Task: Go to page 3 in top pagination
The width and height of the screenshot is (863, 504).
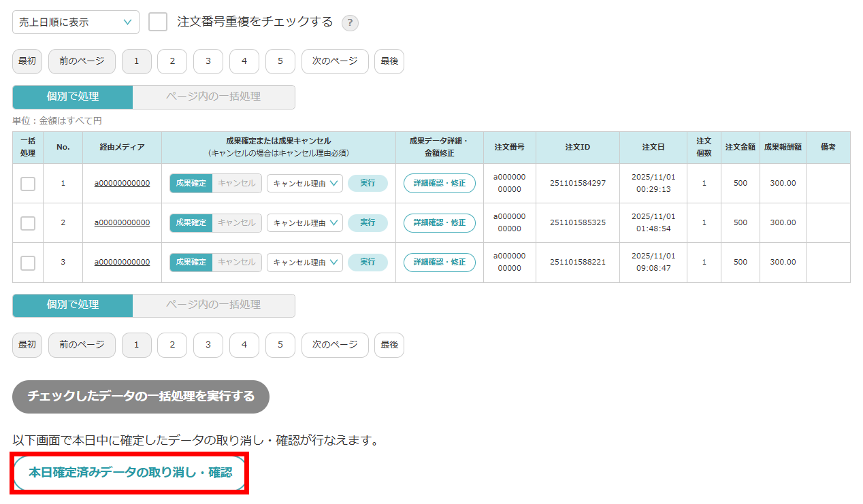Action: click(208, 61)
